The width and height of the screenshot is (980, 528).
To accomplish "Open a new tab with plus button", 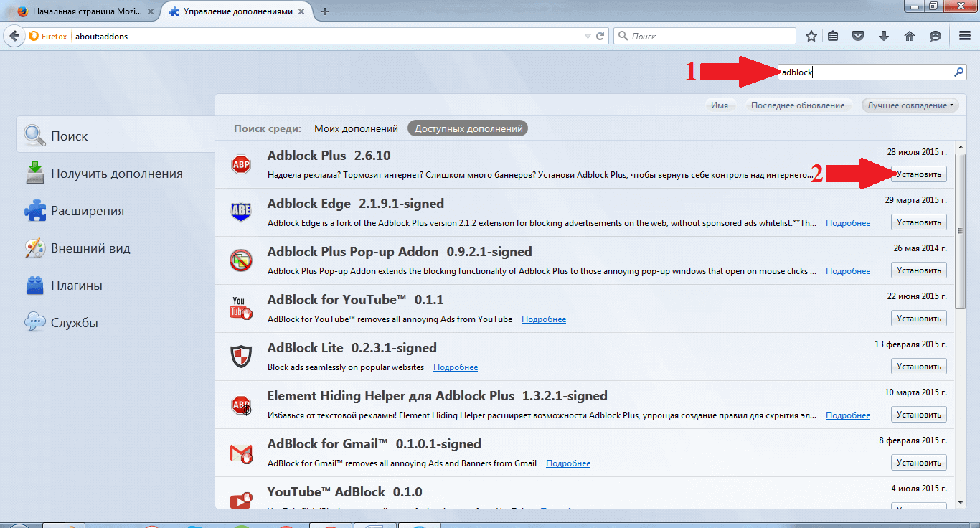I will coord(325,11).
